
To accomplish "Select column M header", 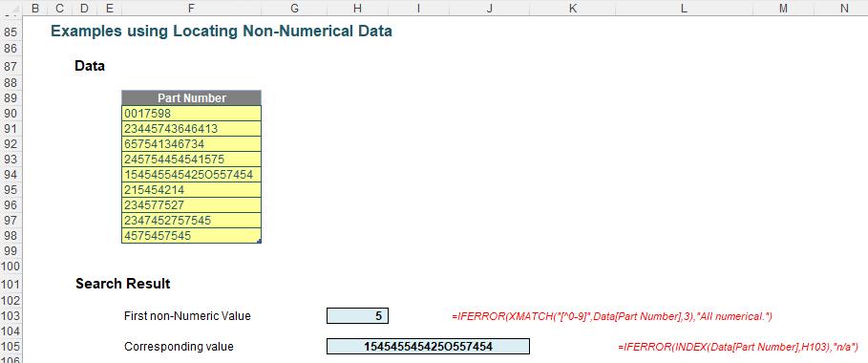I will click(783, 8).
